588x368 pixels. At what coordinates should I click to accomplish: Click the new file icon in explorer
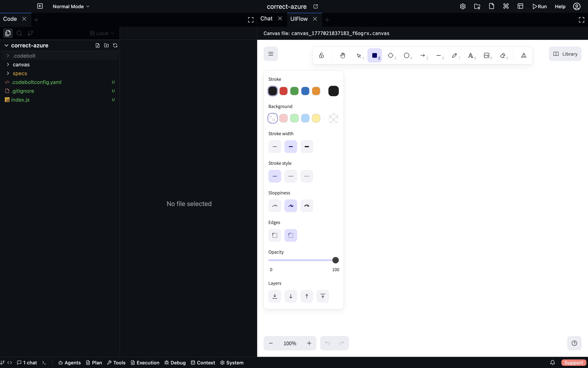coord(98,46)
